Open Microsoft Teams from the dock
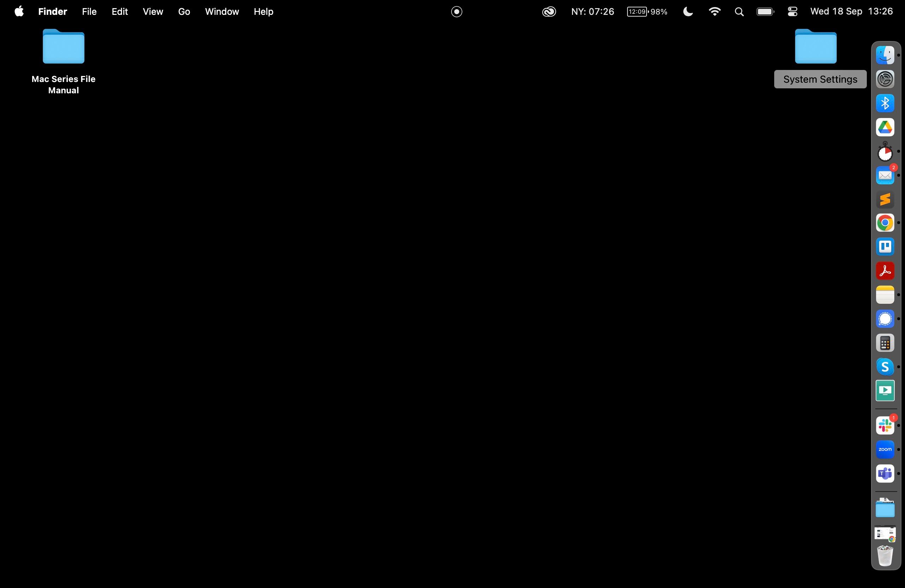 pos(885,474)
